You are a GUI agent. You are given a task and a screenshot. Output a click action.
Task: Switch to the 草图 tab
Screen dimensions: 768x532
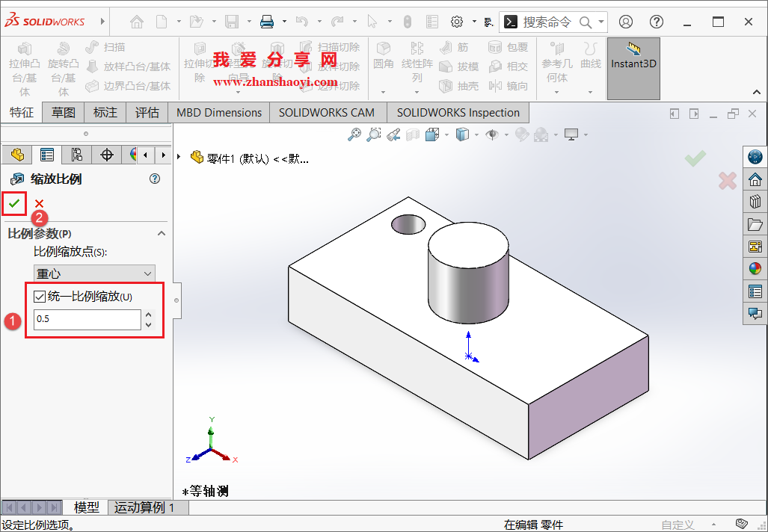[x=64, y=113]
